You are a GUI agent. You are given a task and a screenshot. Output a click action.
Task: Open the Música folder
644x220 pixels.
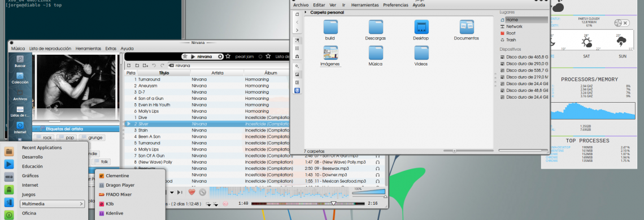tap(376, 56)
